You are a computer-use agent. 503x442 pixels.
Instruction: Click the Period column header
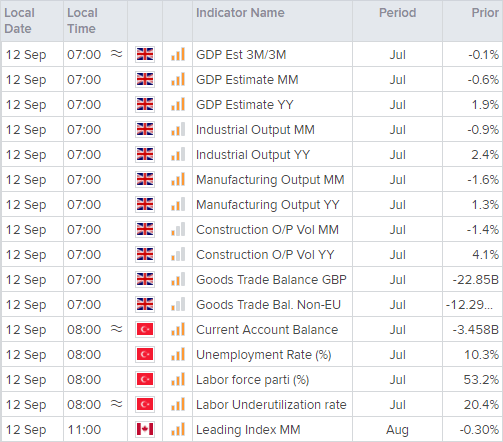pyautogui.click(x=397, y=13)
